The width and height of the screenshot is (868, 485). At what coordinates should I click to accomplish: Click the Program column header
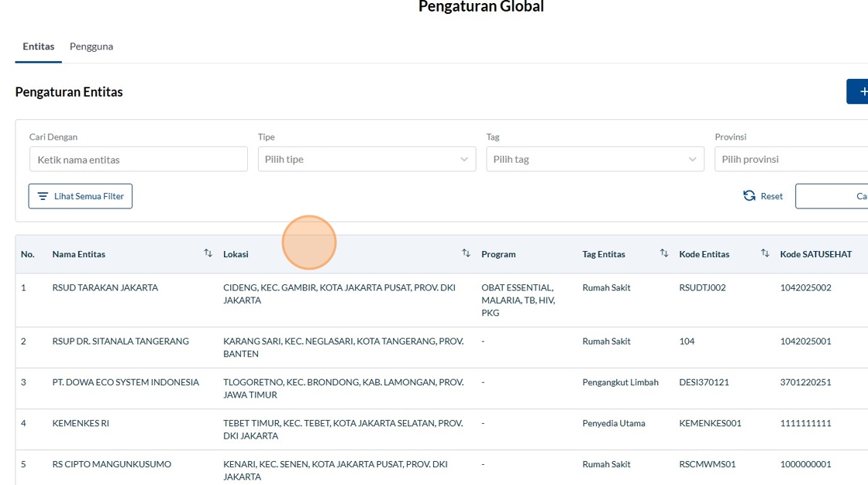point(498,254)
